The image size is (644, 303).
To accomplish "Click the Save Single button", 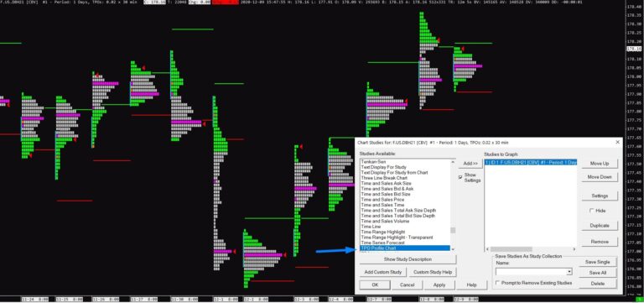I will click(598, 262).
